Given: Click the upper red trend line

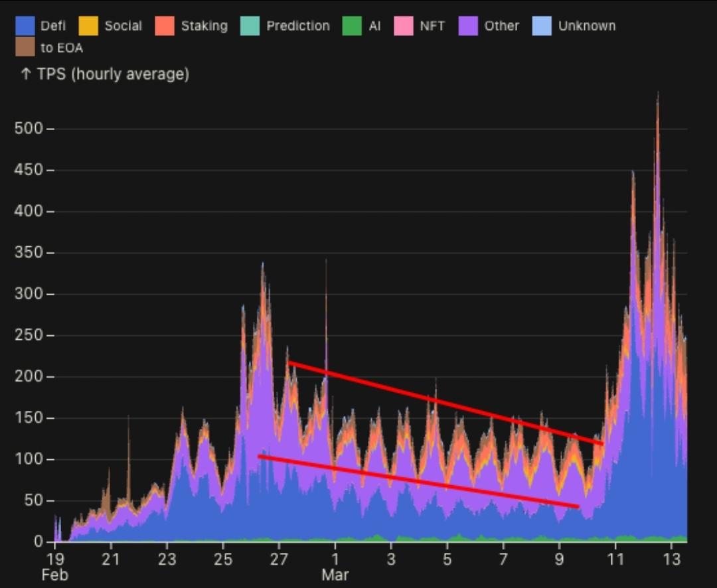Looking at the screenshot, I should (445, 402).
